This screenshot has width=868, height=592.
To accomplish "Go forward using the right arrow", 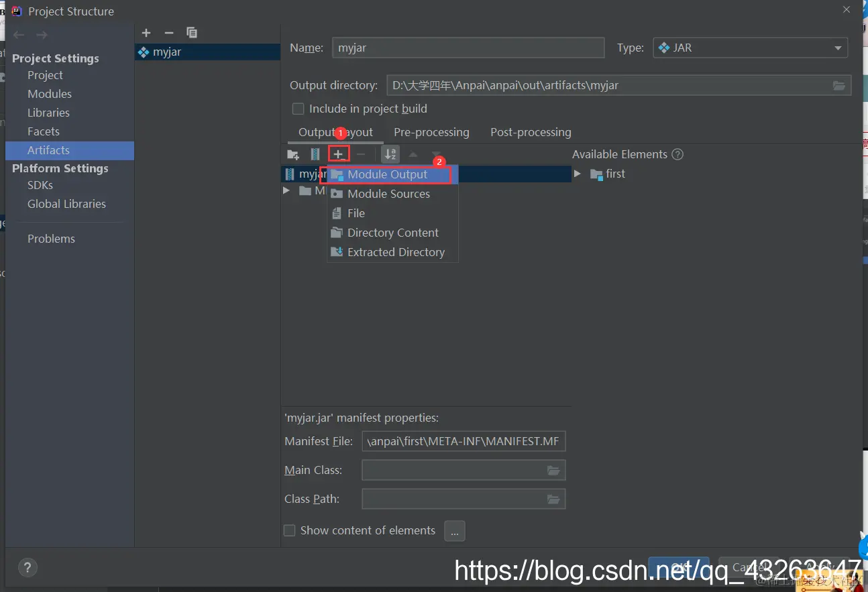I will point(42,35).
